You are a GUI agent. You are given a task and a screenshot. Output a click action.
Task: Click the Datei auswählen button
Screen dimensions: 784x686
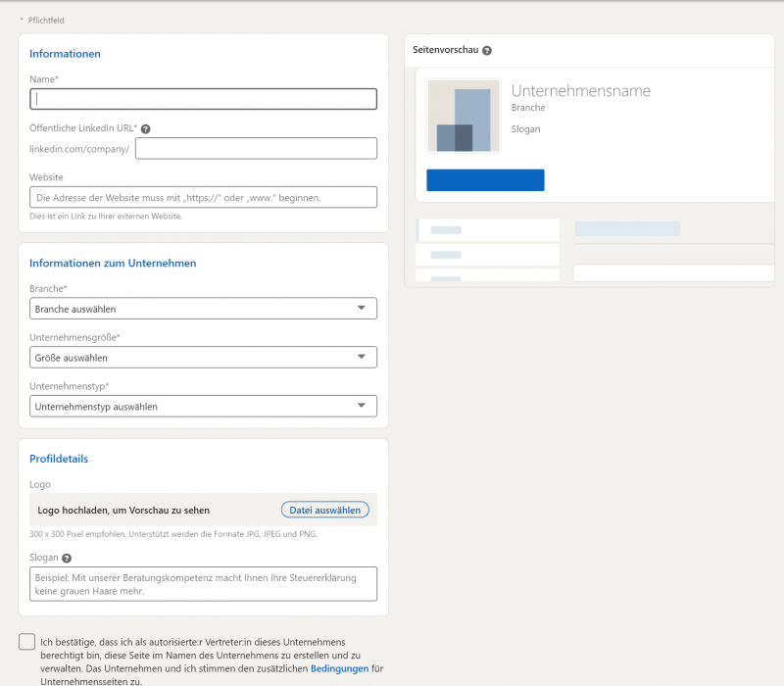[x=325, y=510]
